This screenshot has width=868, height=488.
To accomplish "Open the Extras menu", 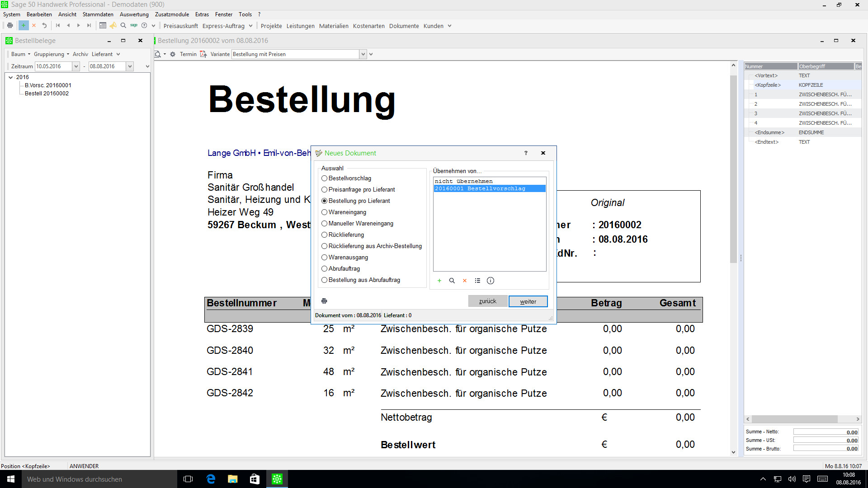I will click(x=202, y=14).
